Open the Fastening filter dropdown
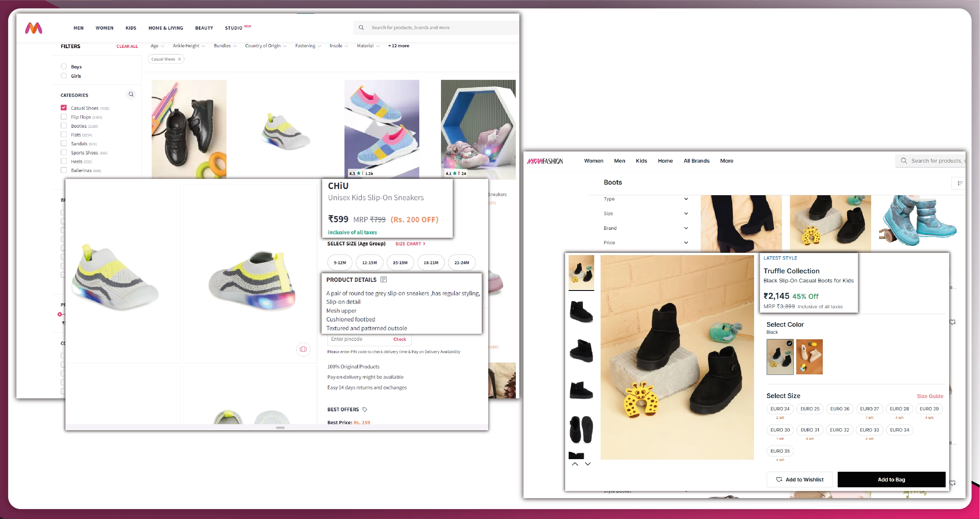 (x=308, y=46)
